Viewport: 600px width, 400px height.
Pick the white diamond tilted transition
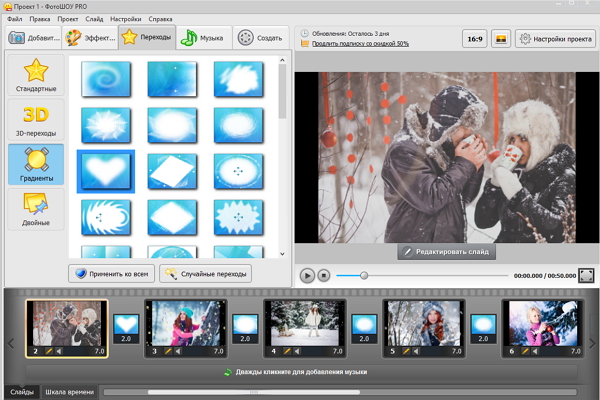[x=172, y=171]
